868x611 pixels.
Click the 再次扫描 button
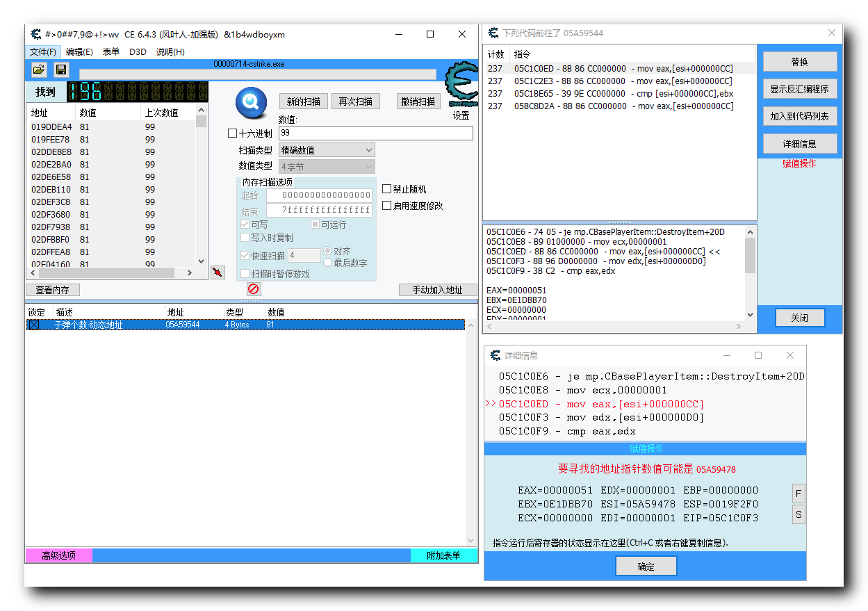pos(356,101)
